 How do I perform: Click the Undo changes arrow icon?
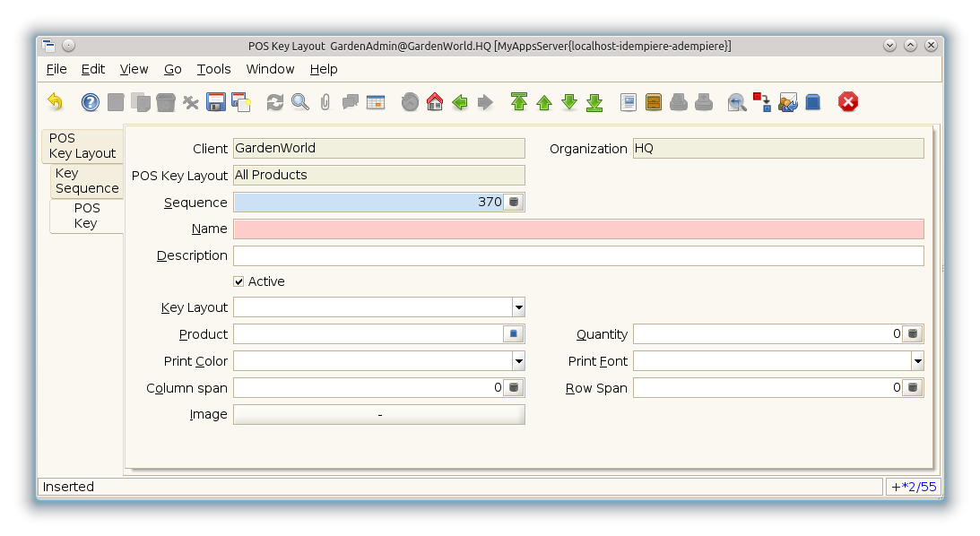coord(56,102)
